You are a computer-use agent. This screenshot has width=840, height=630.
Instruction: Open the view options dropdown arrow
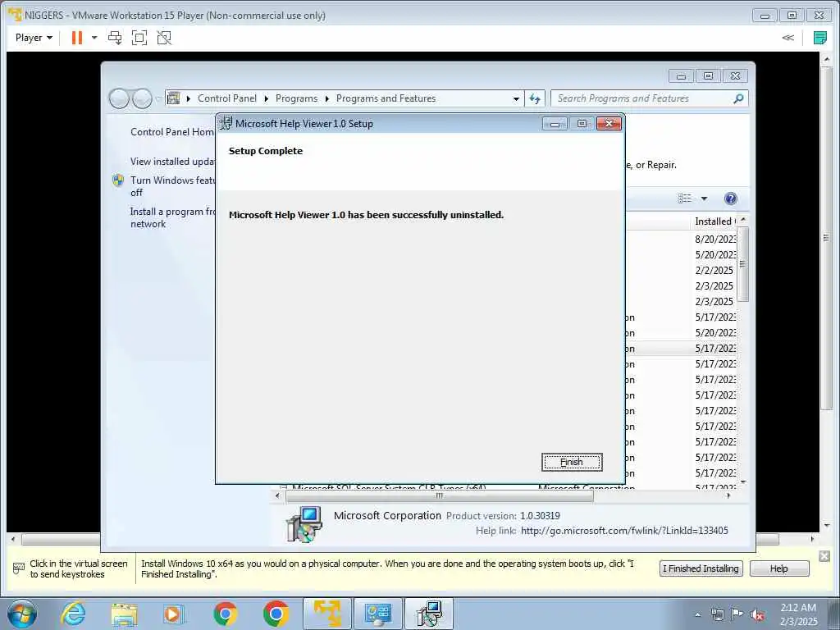[x=704, y=199]
